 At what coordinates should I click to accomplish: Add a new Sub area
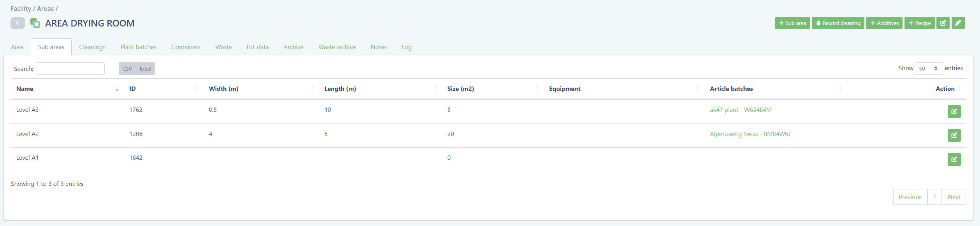click(792, 23)
